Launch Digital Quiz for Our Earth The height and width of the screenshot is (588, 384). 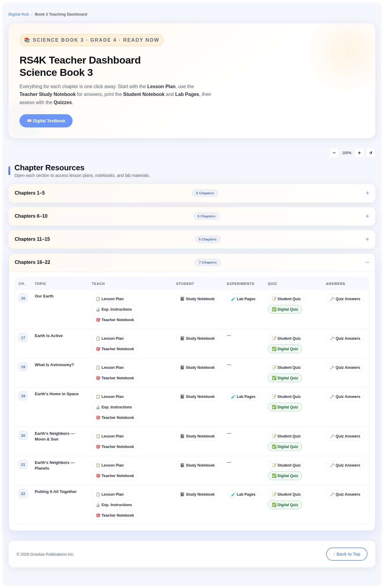285,309
